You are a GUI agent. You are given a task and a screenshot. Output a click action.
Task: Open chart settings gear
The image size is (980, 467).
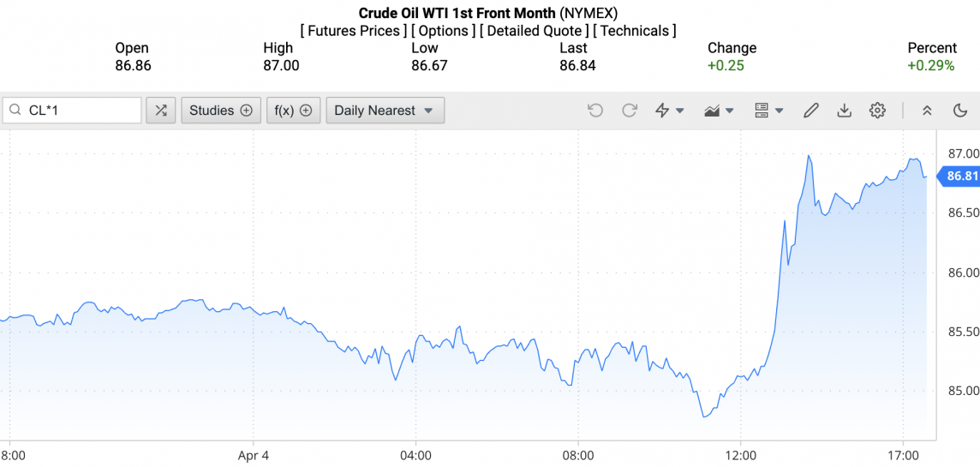pyautogui.click(x=877, y=111)
